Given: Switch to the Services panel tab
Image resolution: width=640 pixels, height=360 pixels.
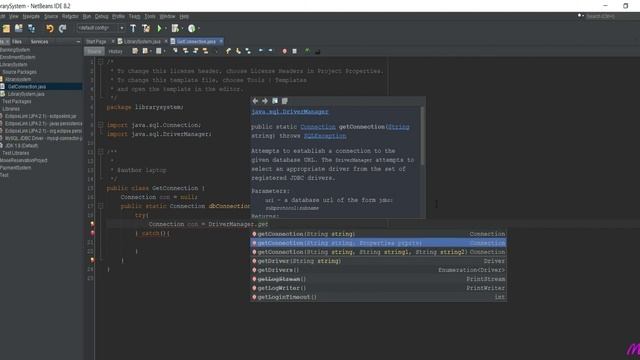Looking at the screenshot, I should 39,42.
